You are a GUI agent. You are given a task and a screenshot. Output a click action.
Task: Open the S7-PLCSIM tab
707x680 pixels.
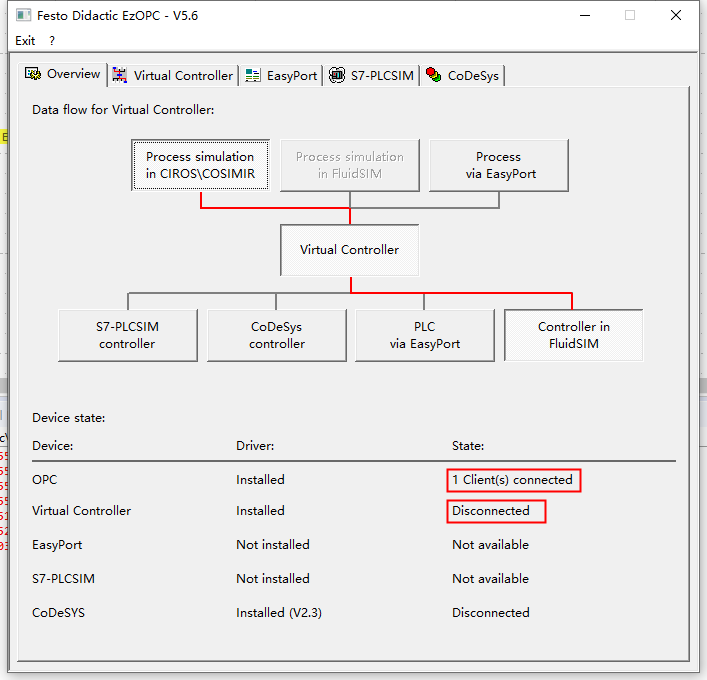371,75
